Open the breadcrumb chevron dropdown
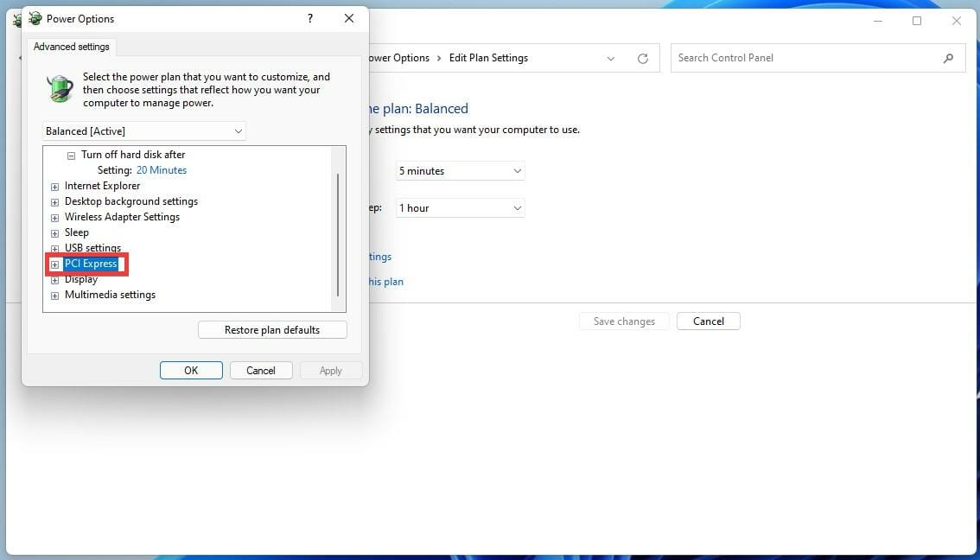Image resolution: width=980 pixels, height=560 pixels. 610,57
